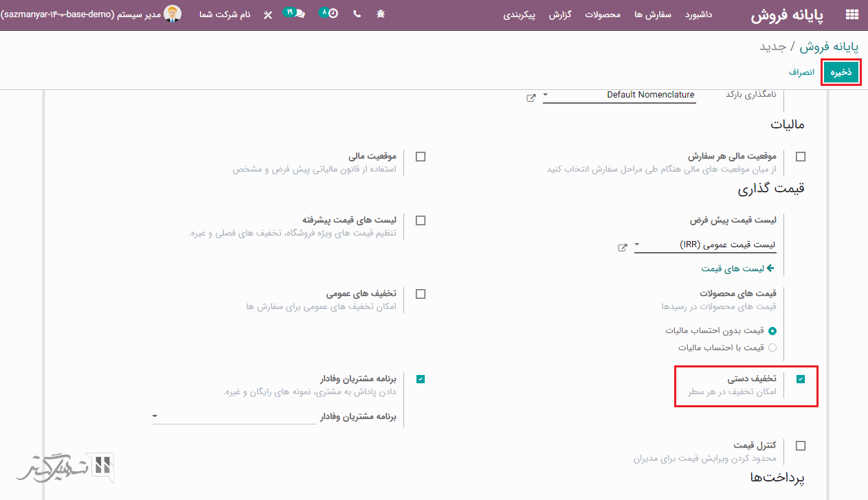The height and width of the screenshot is (500, 868).
Task: Open the phone call icon
Action: point(357,14)
